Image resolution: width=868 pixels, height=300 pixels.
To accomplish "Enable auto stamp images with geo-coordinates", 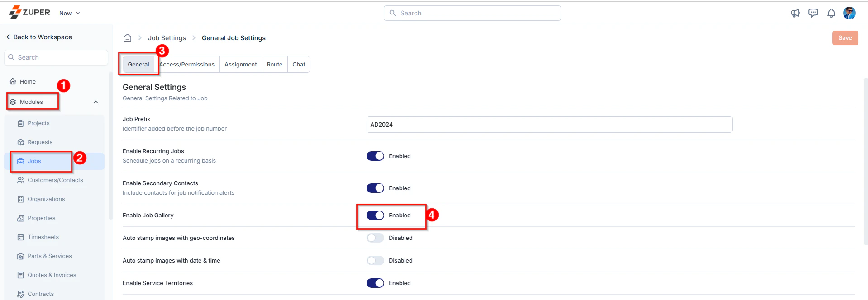I will pos(375,238).
